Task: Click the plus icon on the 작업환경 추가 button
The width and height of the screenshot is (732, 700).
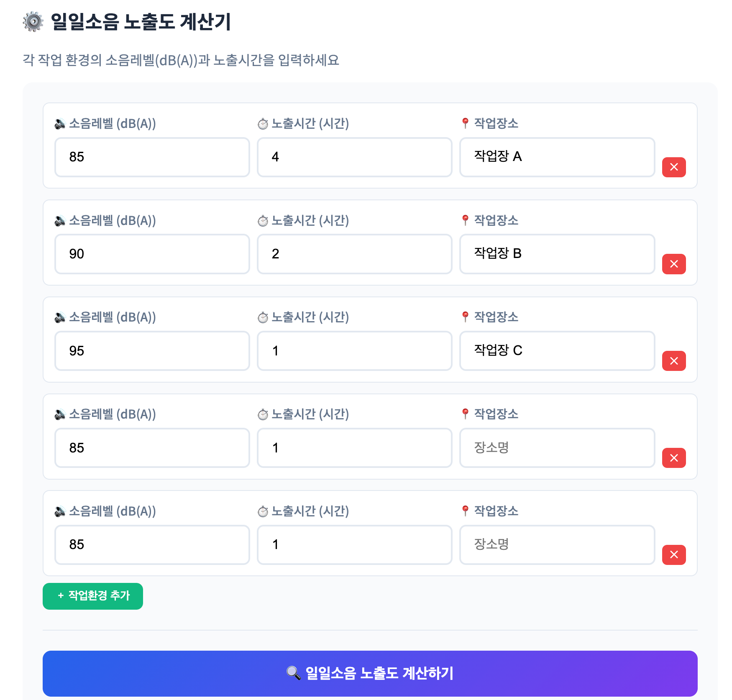Action: (x=60, y=596)
